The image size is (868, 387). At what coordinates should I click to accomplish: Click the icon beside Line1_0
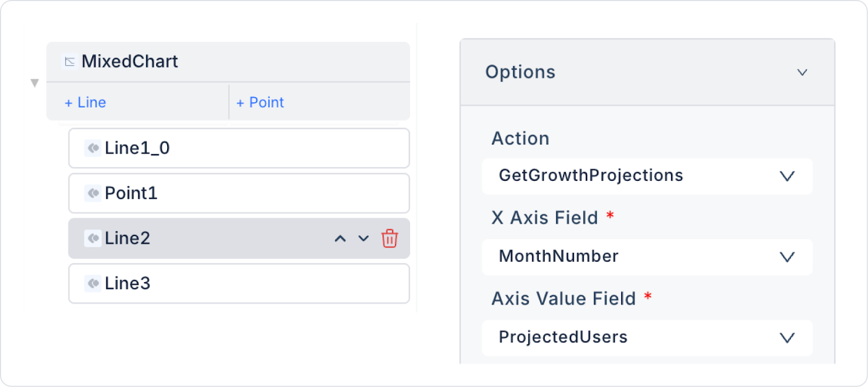(x=93, y=148)
